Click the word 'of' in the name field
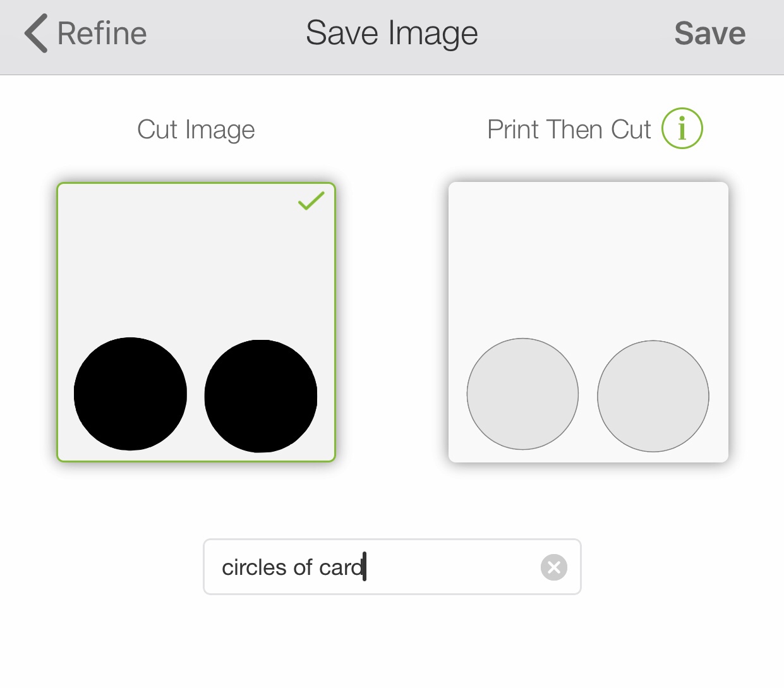784x688 pixels. [x=303, y=567]
